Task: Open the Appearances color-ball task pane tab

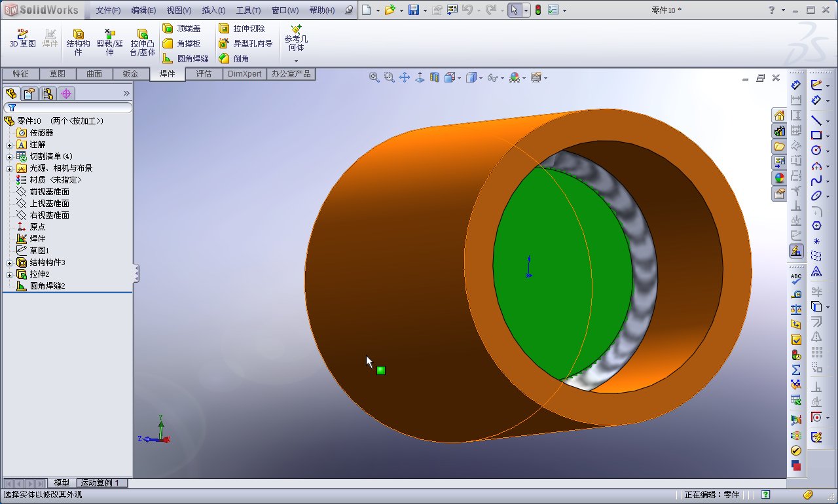Action: 779,178
